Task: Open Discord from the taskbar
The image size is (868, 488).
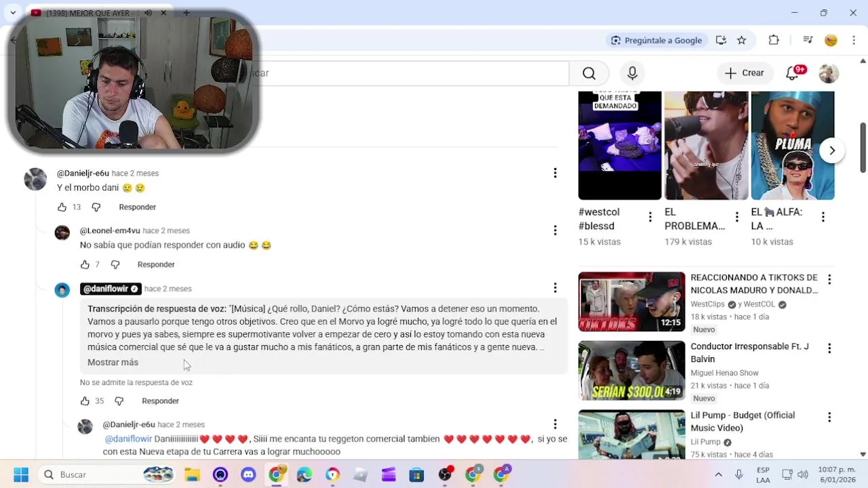Action: pos(248,474)
